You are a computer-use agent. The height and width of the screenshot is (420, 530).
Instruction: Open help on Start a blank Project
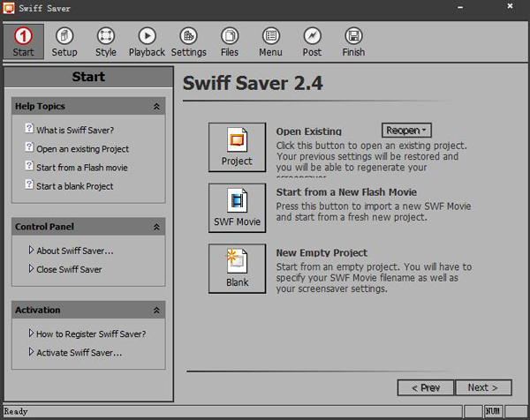75,186
